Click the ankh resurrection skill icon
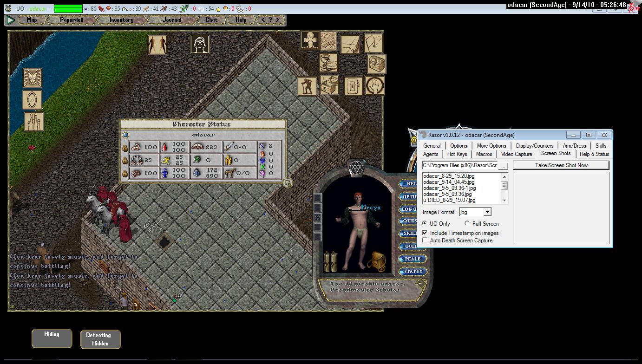This screenshot has height=364, width=642. click(310, 41)
